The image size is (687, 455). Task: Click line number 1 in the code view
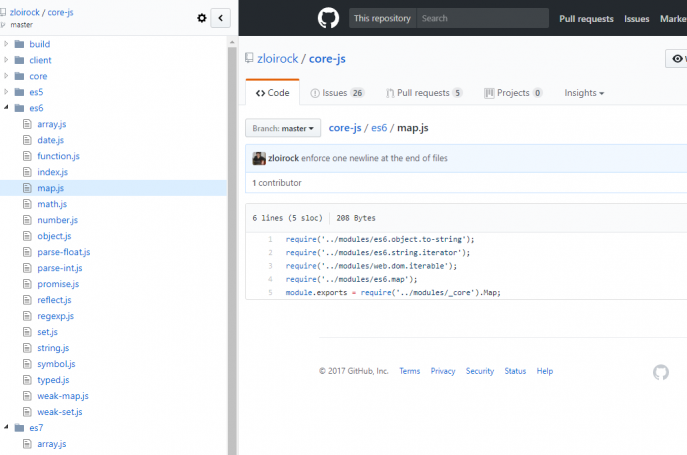point(270,239)
